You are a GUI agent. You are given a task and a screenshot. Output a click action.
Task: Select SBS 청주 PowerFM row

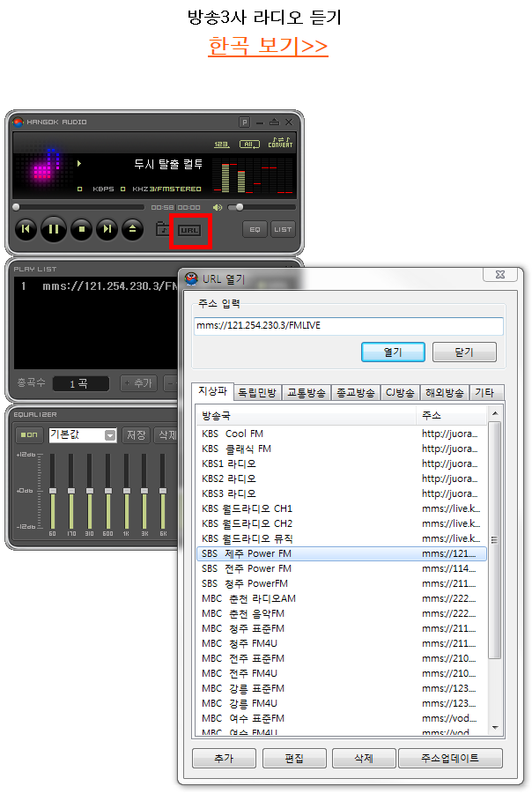(x=342, y=583)
